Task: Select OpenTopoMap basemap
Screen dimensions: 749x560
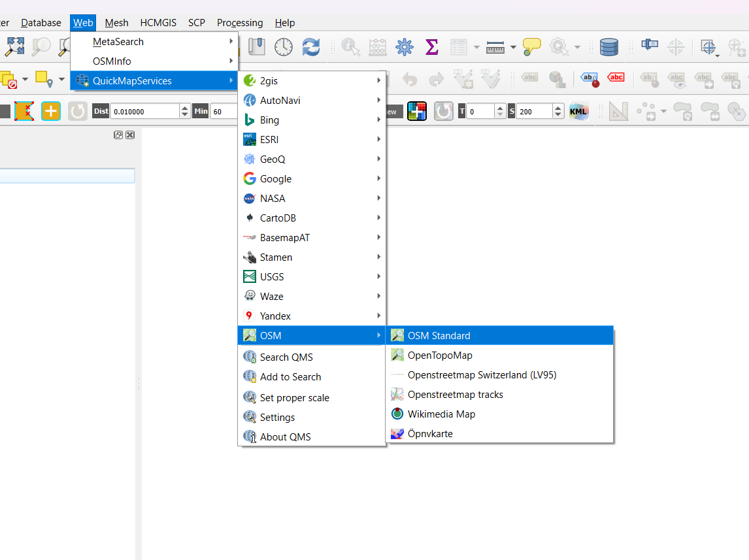Action: click(499, 355)
